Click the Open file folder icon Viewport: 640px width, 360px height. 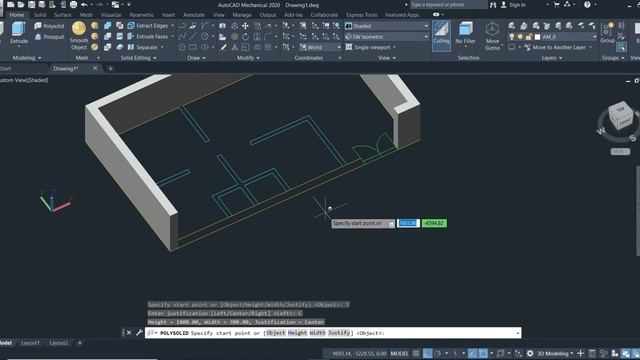21,4
